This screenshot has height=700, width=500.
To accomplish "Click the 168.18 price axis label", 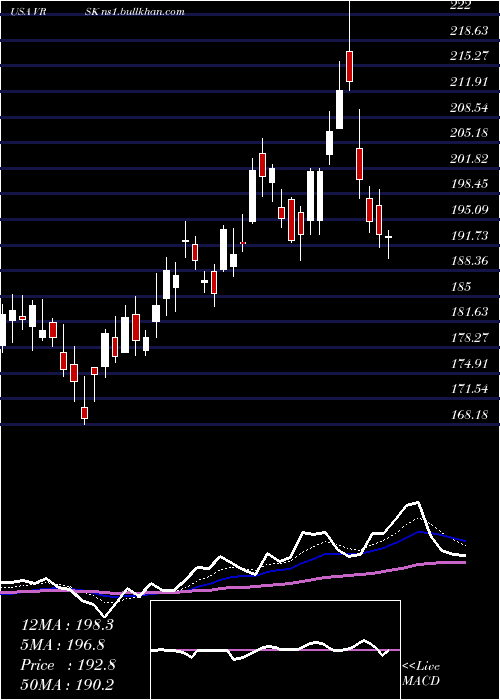I will (x=468, y=415).
